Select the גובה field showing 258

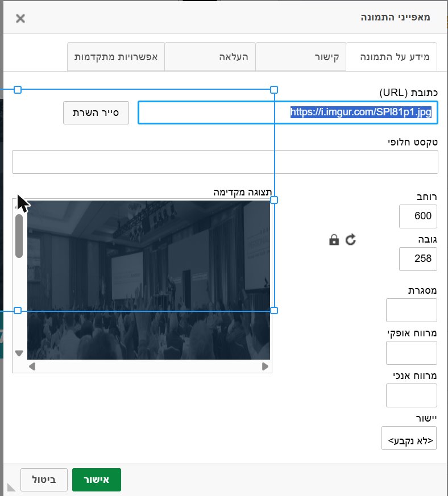(x=418, y=259)
